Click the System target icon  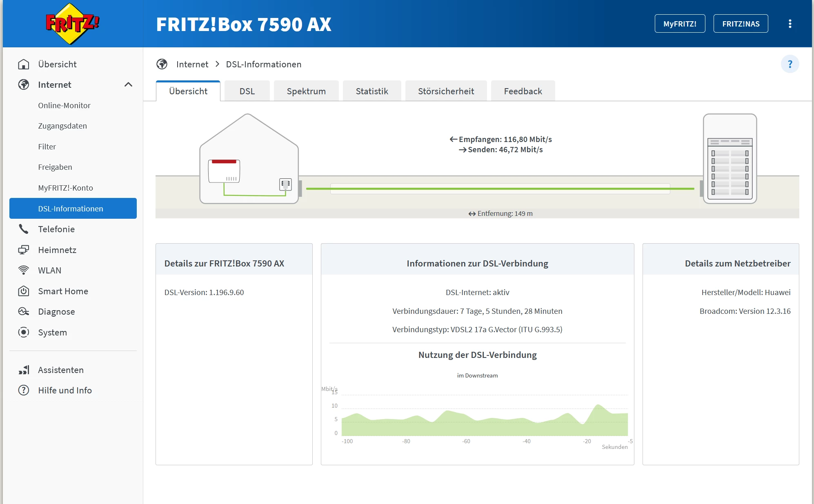click(24, 333)
